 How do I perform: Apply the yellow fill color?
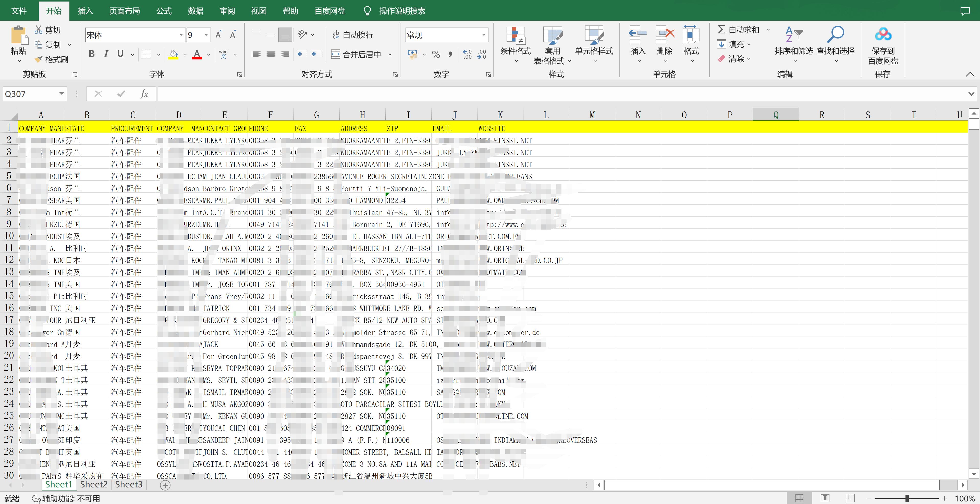pos(174,54)
